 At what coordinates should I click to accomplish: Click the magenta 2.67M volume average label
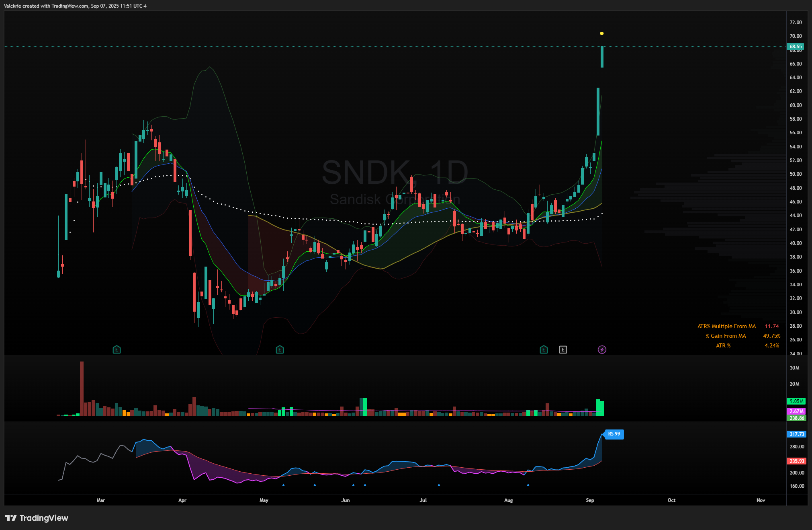[x=796, y=411]
